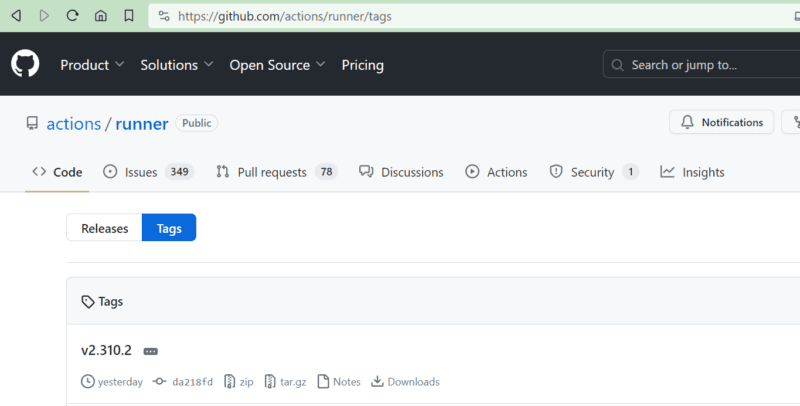Open Downloads for v2.310.2
Screen dimensions: 800x406
(x=405, y=382)
